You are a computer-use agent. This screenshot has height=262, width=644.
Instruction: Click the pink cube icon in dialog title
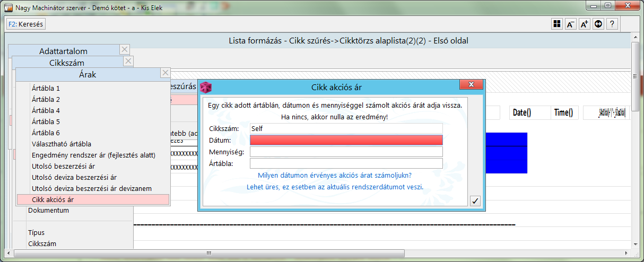pos(205,87)
